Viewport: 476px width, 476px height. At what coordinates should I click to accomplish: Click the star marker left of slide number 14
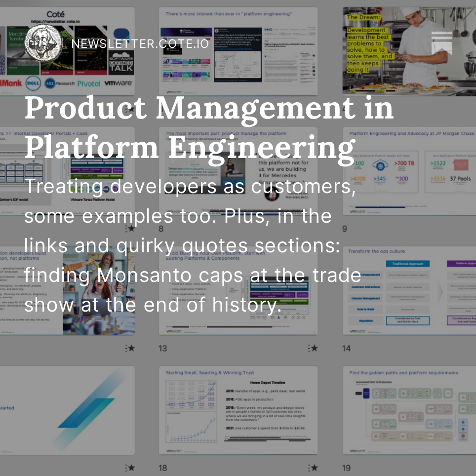tap(313, 348)
